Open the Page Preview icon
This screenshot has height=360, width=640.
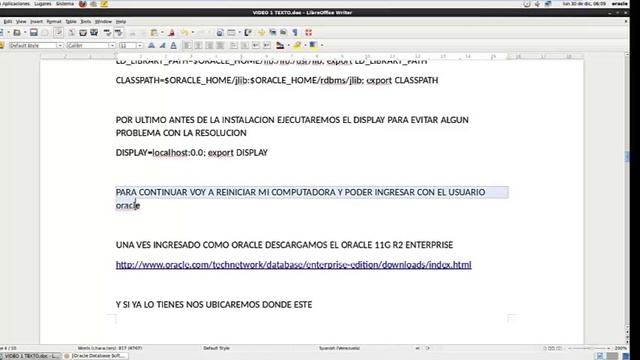[94, 33]
